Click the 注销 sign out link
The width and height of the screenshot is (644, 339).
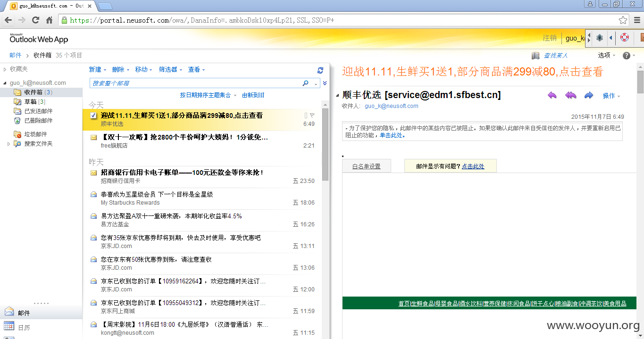(550, 38)
